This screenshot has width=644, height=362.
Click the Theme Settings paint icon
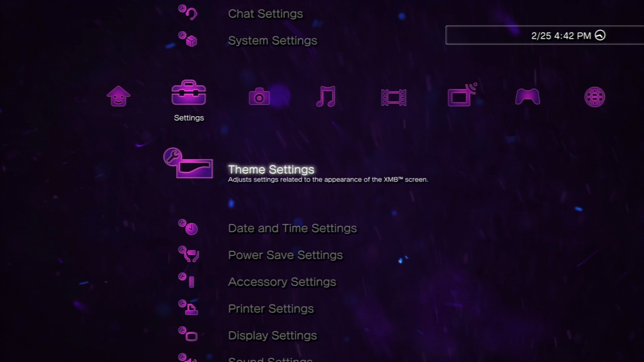click(188, 163)
